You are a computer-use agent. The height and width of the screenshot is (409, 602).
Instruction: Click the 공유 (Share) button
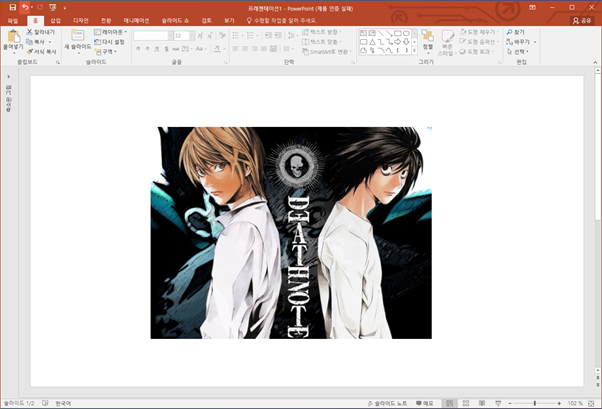coord(582,21)
